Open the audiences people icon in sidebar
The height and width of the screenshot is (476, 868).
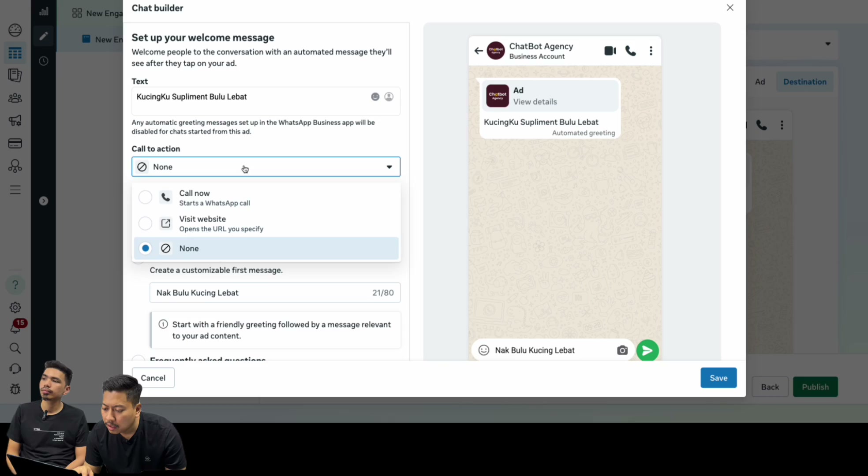15,98
